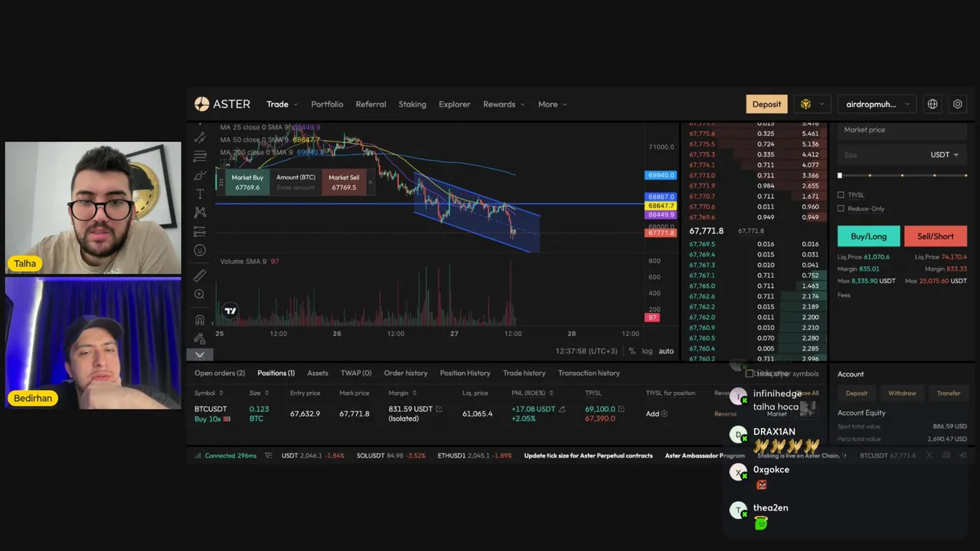Click the TradingView logo on chart
The image size is (980, 551).
(x=230, y=311)
